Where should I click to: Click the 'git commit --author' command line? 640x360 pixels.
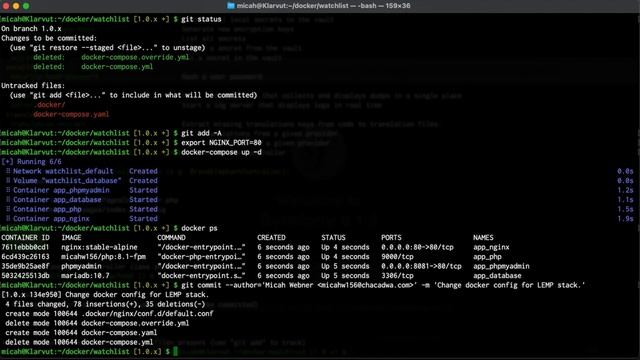[383, 285]
